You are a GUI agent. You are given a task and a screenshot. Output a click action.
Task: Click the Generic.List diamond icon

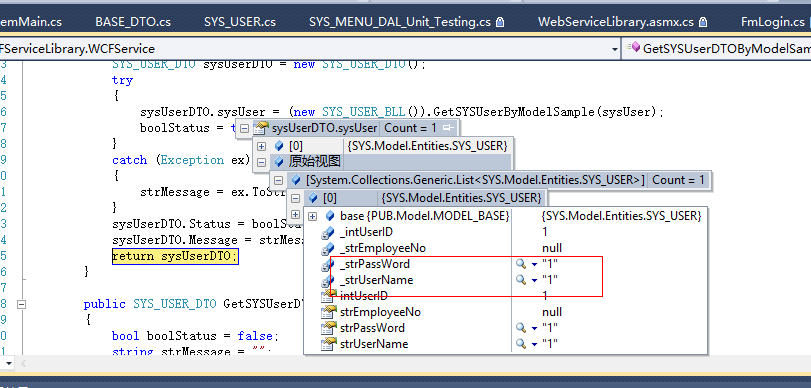point(296,180)
